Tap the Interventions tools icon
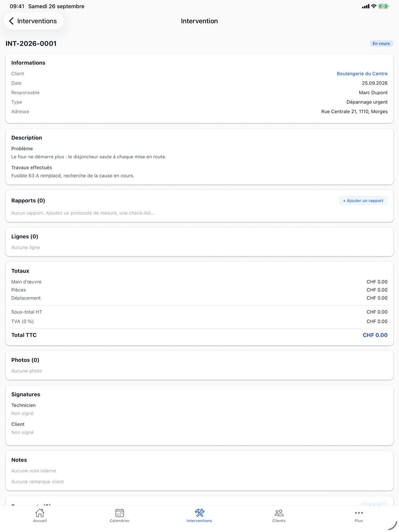Image resolution: width=399 pixels, height=532 pixels. [199, 513]
